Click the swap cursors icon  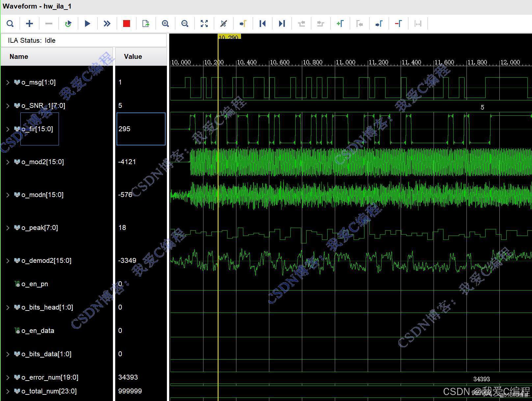(x=418, y=24)
